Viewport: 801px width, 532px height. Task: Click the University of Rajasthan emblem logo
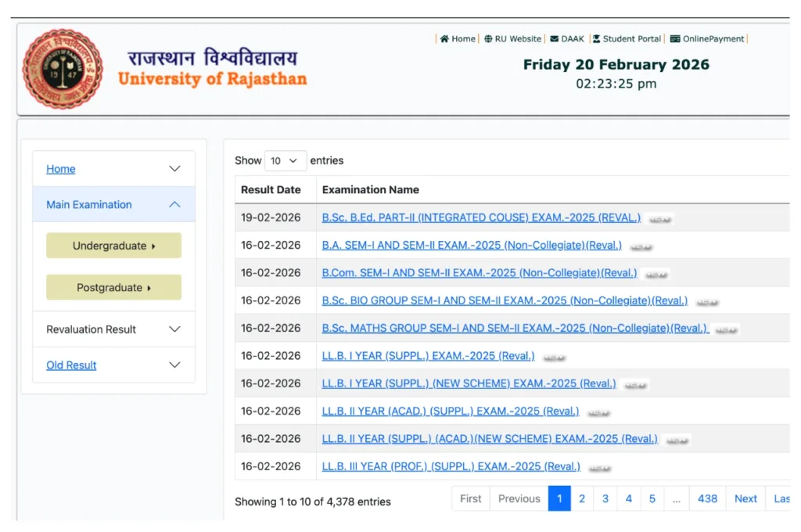63,69
